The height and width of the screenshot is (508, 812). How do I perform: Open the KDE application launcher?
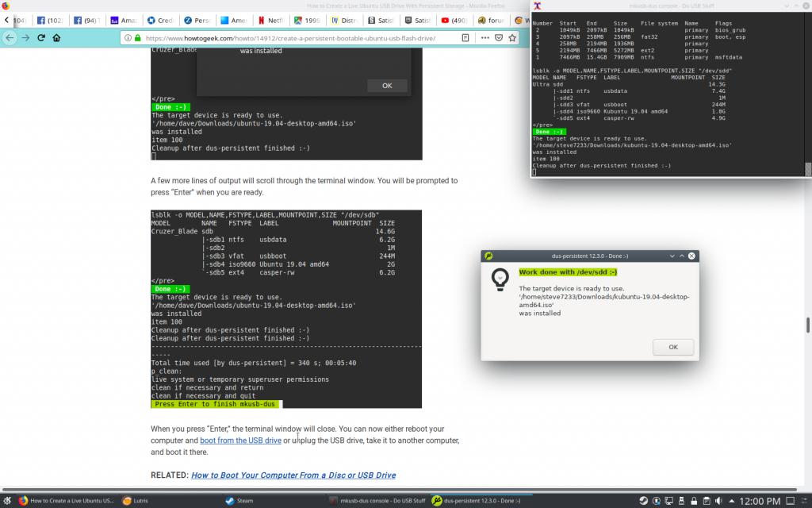click(x=7, y=501)
